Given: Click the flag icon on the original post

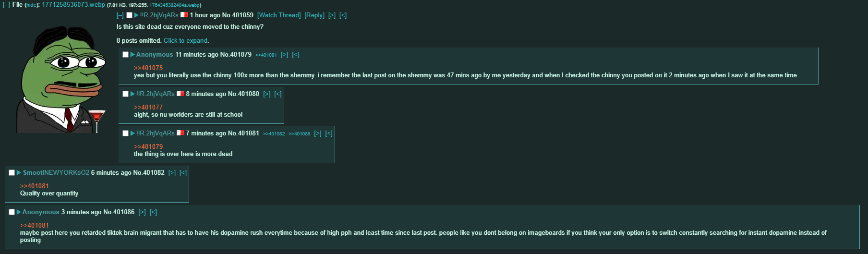Looking at the screenshot, I should (x=184, y=15).
